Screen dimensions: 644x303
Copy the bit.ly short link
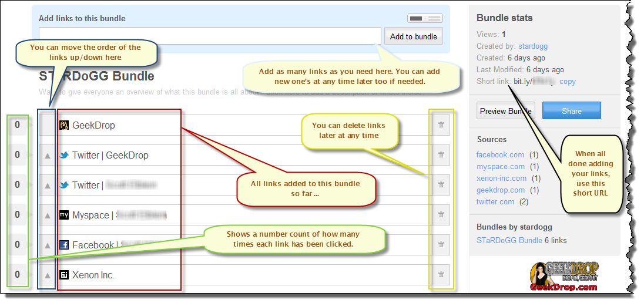pyautogui.click(x=567, y=81)
